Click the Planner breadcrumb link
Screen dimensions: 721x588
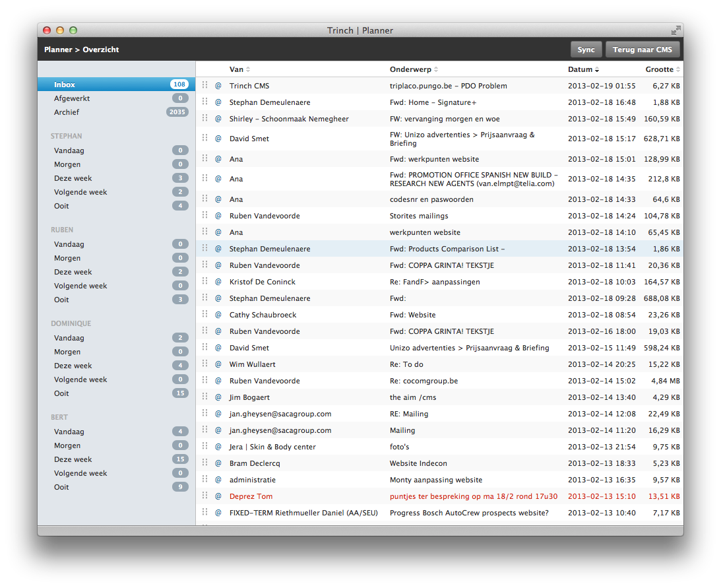tap(59, 49)
